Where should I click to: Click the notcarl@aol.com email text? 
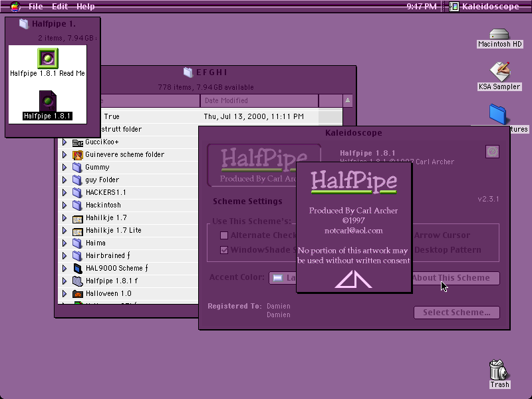click(354, 231)
